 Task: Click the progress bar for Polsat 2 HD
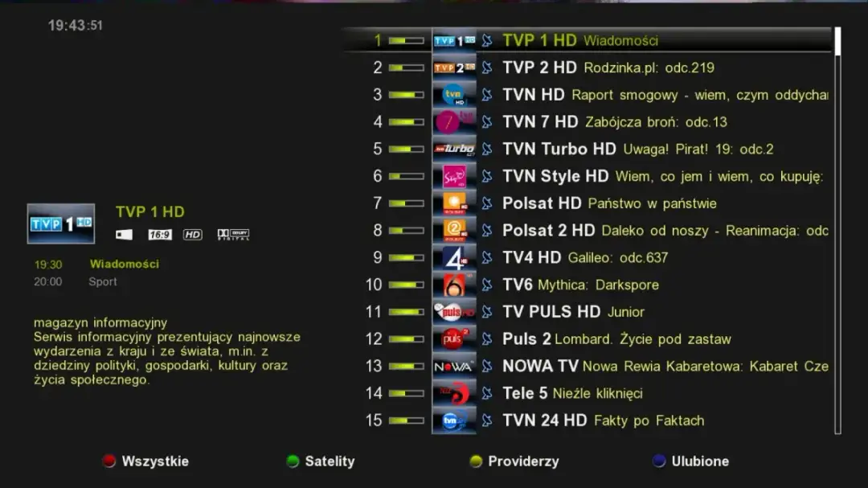(406, 231)
